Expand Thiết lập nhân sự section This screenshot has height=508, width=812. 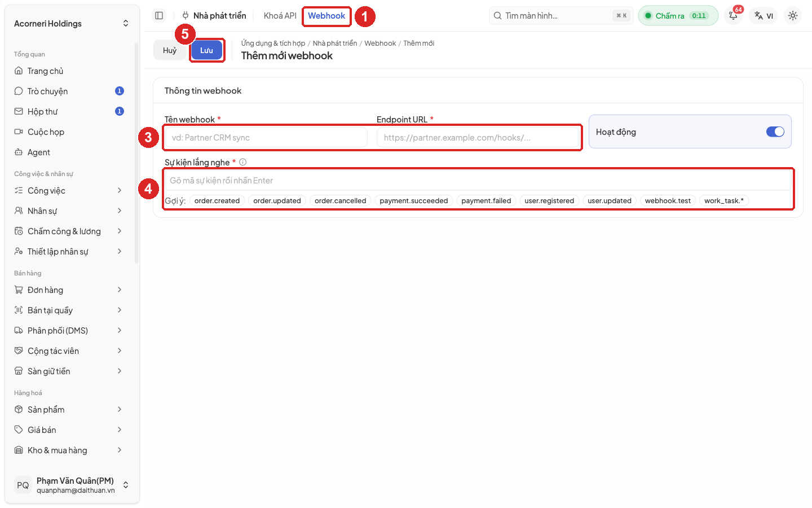(69, 252)
